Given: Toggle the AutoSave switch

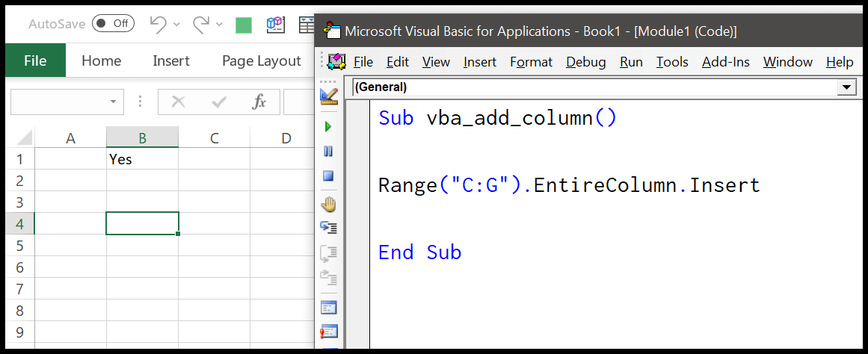Looking at the screenshot, I should pyautogui.click(x=113, y=24).
